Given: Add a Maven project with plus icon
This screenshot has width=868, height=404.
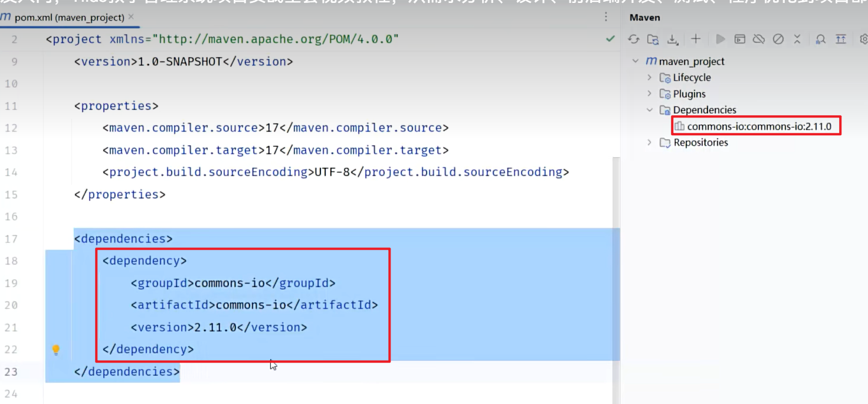Looking at the screenshot, I should point(696,39).
